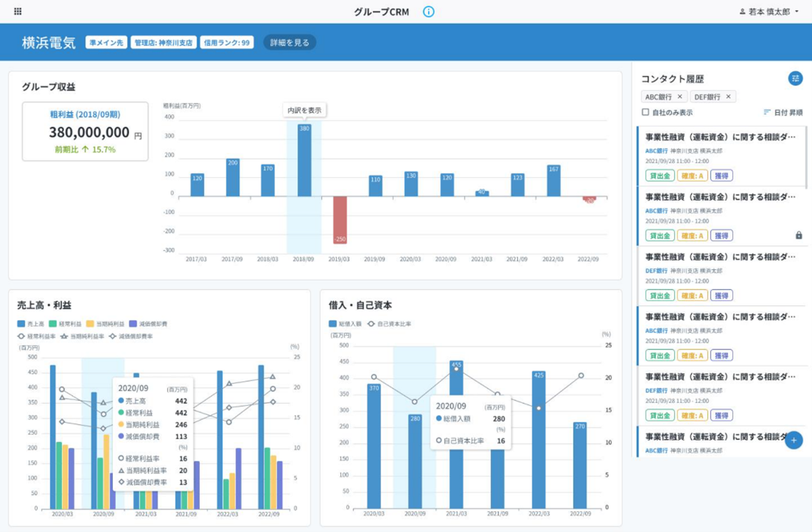The height and width of the screenshot is (532, 812).
Task: Toggle 売上高 legend series in sales chart
Action: [x=31, y=323]
